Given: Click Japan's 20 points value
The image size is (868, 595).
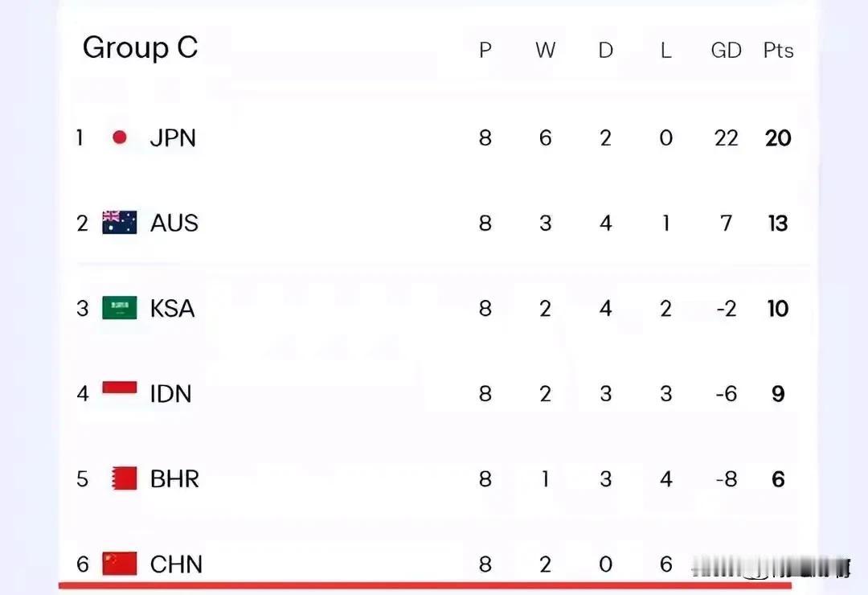Looking at the screenshot, I should [778, 138].
